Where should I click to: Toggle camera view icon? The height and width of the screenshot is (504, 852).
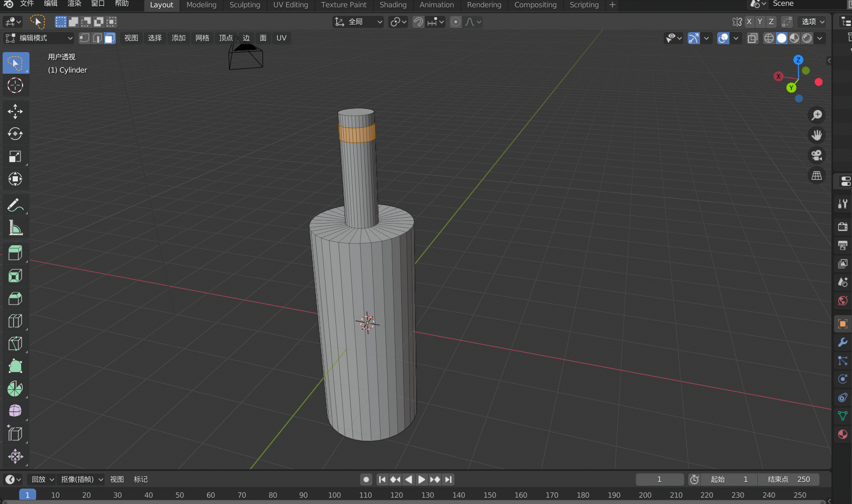point(817,155)
